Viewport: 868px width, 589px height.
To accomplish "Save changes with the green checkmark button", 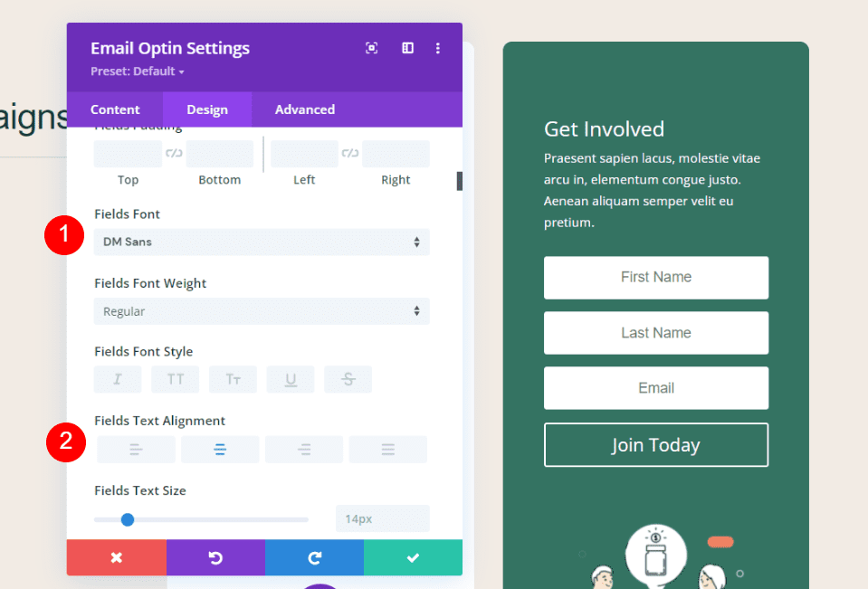I will 413,558.
